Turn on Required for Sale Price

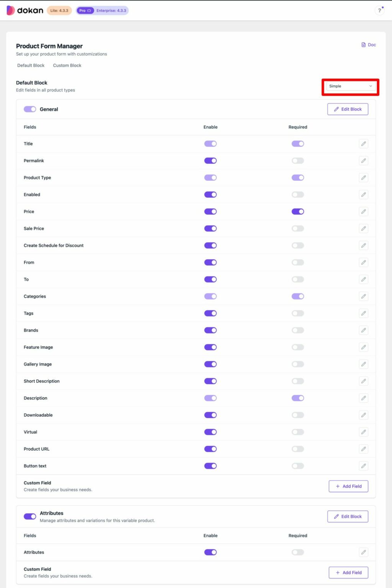click(298, 229)
